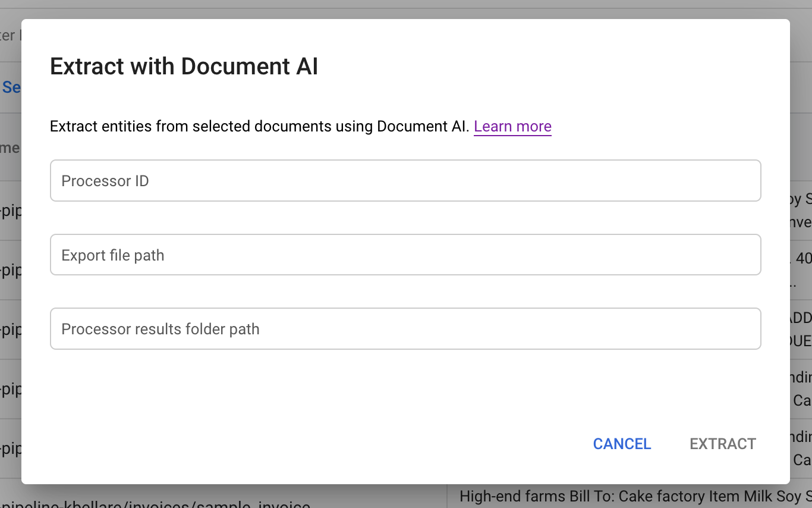Screen dimensions: 812x508
Task: Click the Processor ID input field
Action: click(x=405, y=181)
